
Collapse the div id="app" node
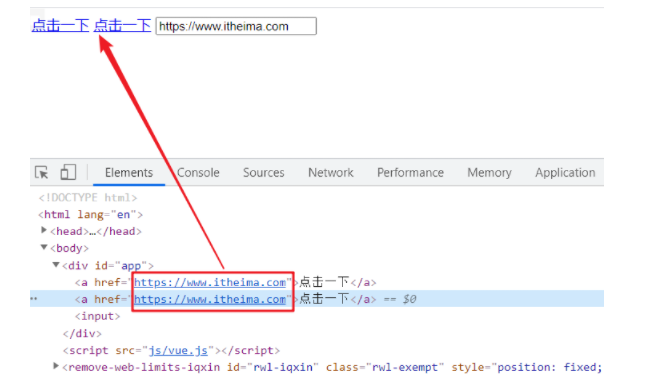coord(56,265)
